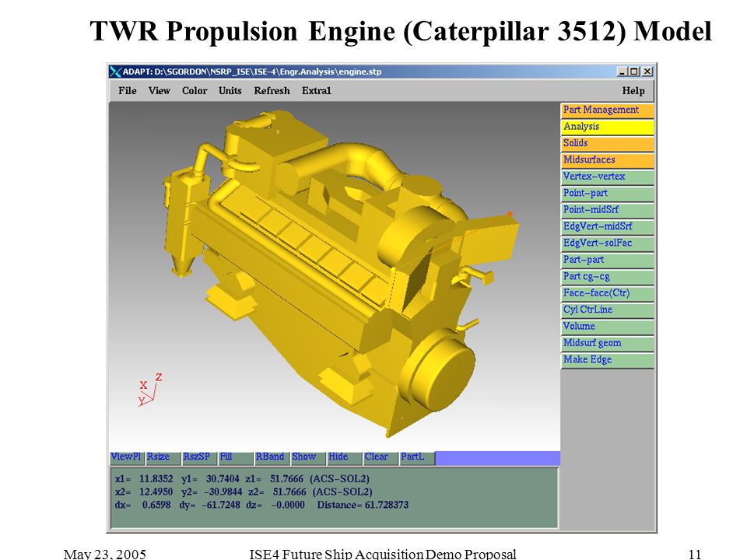Click the Show toolbar button
The image size is (747, 560).
click(308, 457)
